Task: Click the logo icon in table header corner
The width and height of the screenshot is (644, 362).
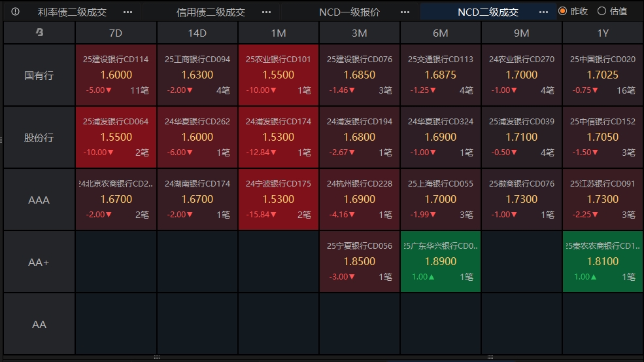Action: 39,32
